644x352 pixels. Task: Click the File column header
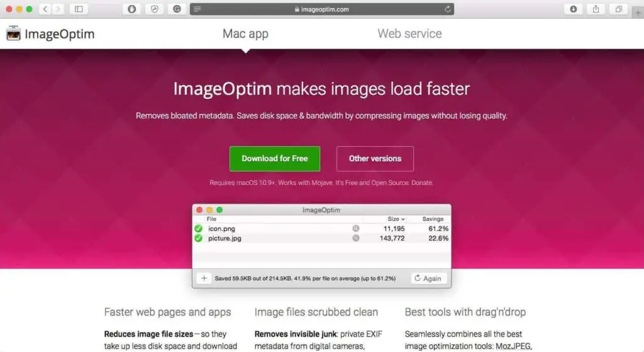(x=211, y=219)
